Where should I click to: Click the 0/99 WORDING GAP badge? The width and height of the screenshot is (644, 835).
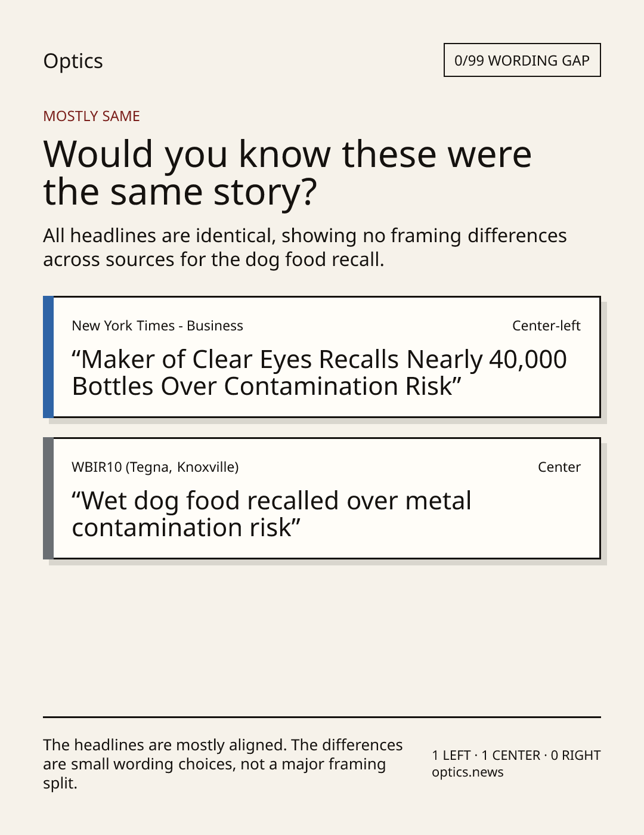tap(522, 60)
